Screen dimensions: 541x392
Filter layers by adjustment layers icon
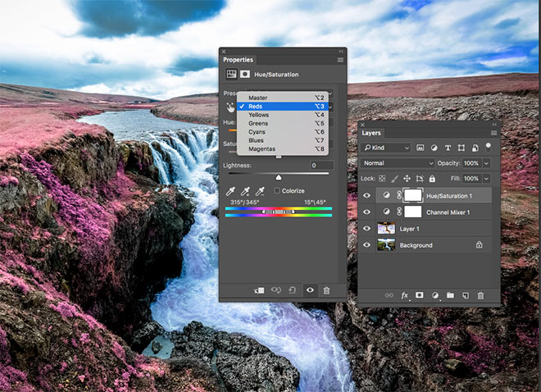point(434,148)
